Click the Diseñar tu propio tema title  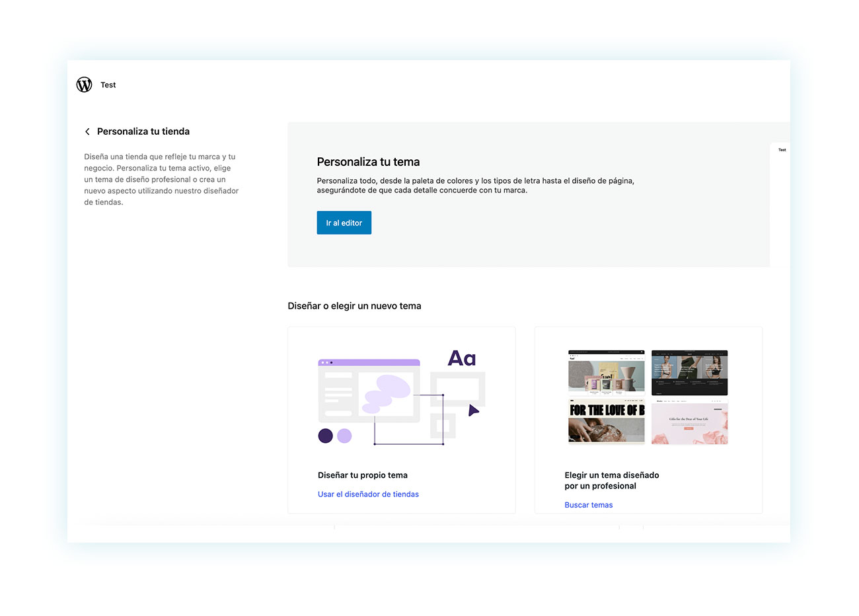tap(363, 475)
